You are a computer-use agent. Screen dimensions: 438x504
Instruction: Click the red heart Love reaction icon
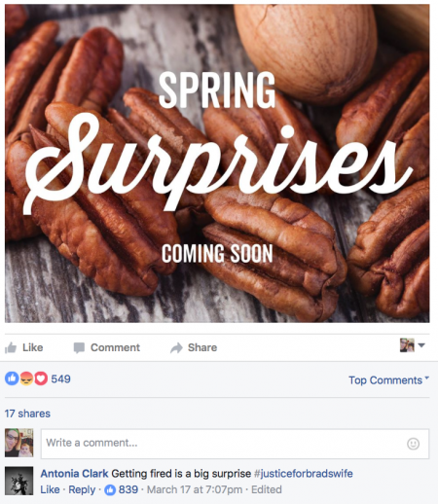click(41, 378)
